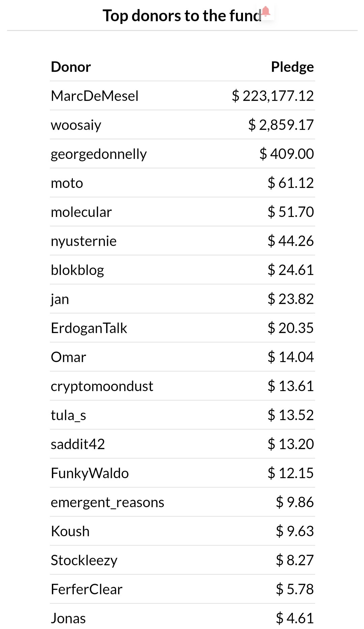Open woosaiy donor profile

click(x=76, y=125)
